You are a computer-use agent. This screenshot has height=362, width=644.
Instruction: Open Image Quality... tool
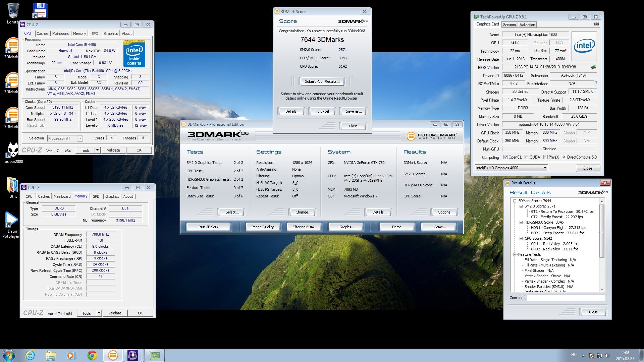coord(264,227)
